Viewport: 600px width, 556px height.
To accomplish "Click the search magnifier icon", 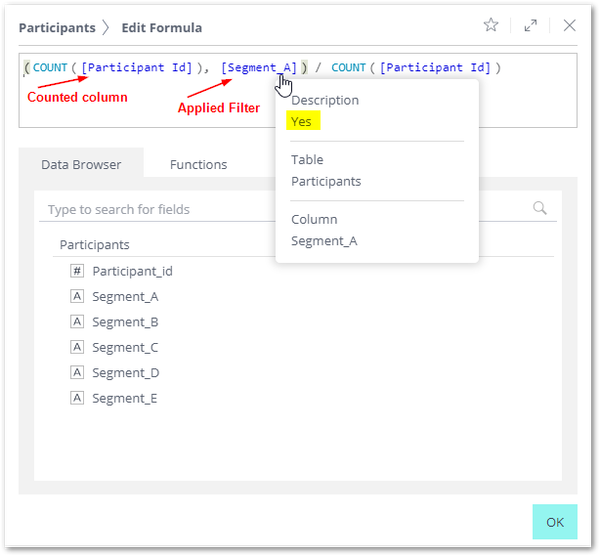I will (x=540, y=208).
